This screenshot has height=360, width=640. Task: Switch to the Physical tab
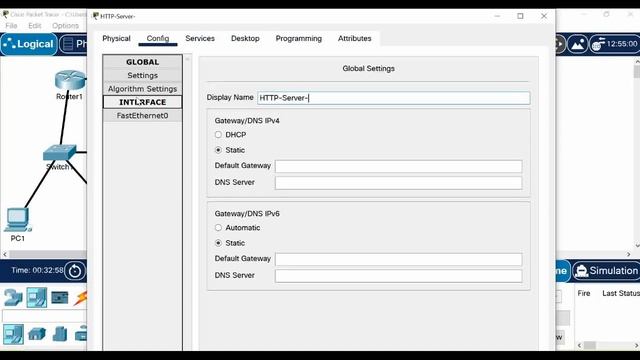[116, 38]
